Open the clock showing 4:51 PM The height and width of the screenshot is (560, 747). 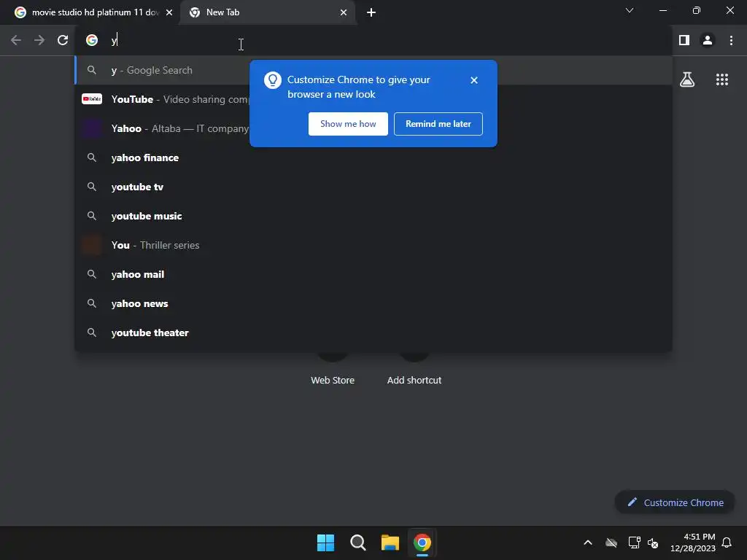693,542
